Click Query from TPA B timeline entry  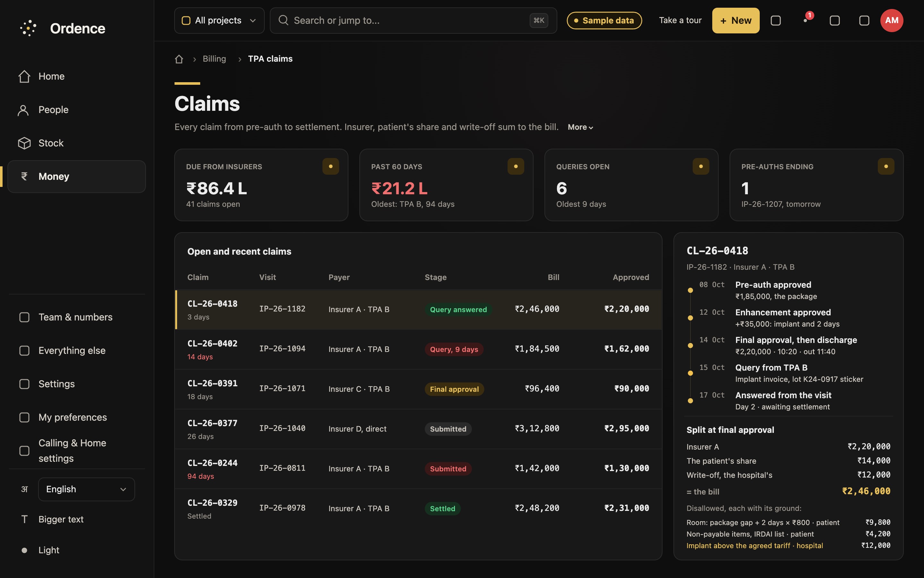789,373
